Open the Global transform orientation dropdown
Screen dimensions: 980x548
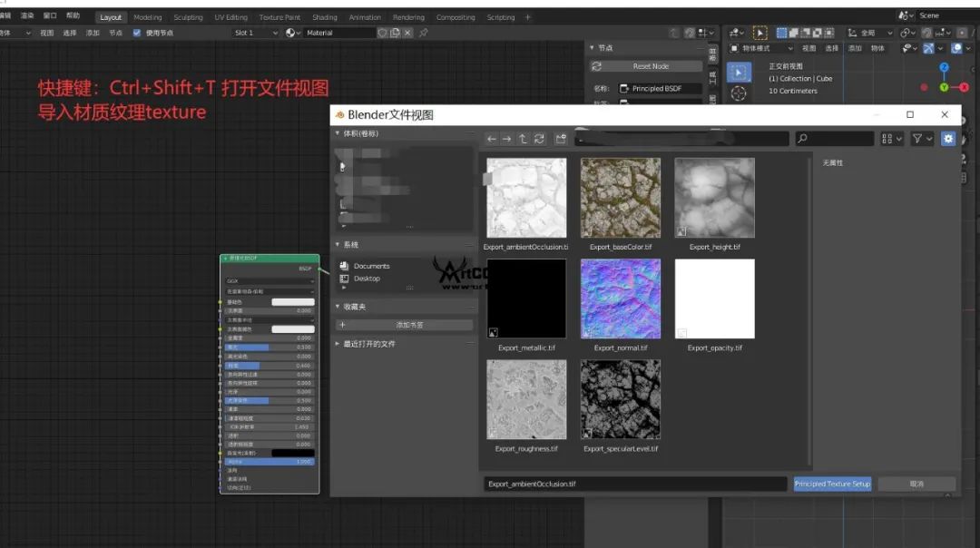coord(869,34)
